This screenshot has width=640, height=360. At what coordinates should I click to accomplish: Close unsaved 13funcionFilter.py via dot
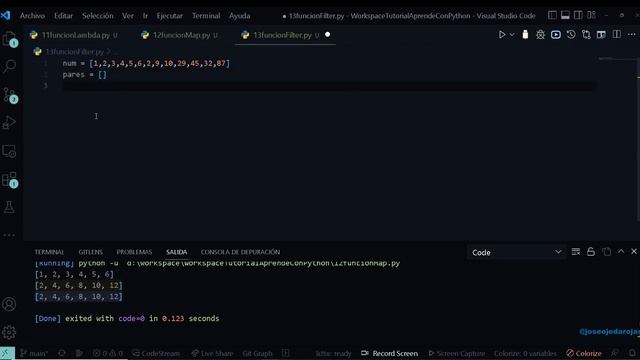click(327, 35)
